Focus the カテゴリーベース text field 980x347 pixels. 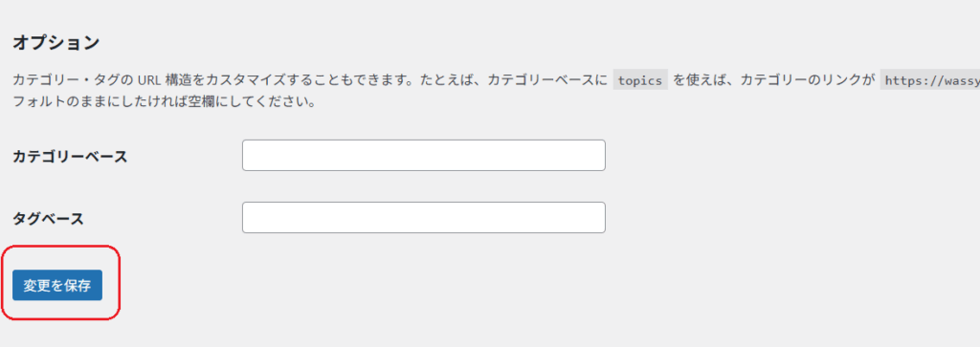424,156
